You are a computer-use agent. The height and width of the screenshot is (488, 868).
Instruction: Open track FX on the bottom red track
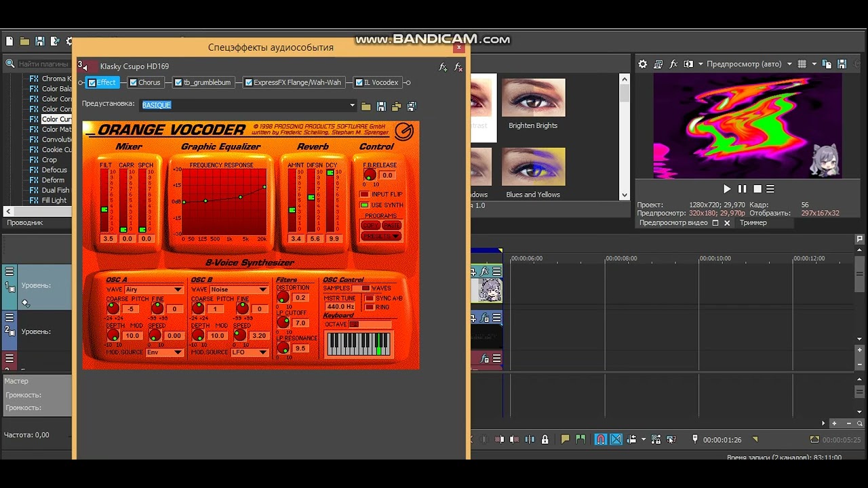(485, 359)
